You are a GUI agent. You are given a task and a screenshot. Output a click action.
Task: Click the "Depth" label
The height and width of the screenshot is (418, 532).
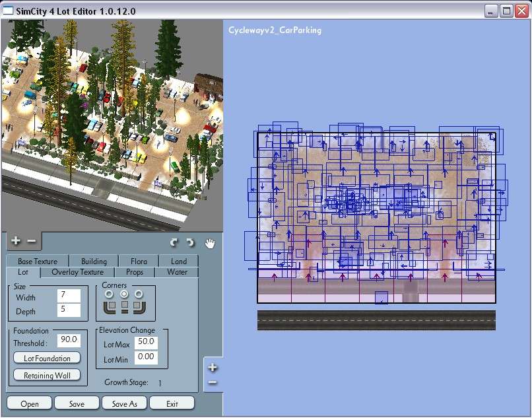pyautogui.click(x=26, y=312)
